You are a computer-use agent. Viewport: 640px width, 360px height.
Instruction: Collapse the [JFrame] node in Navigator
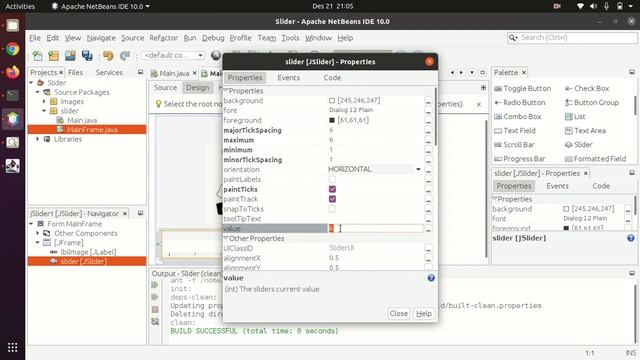tap(38, 242)
